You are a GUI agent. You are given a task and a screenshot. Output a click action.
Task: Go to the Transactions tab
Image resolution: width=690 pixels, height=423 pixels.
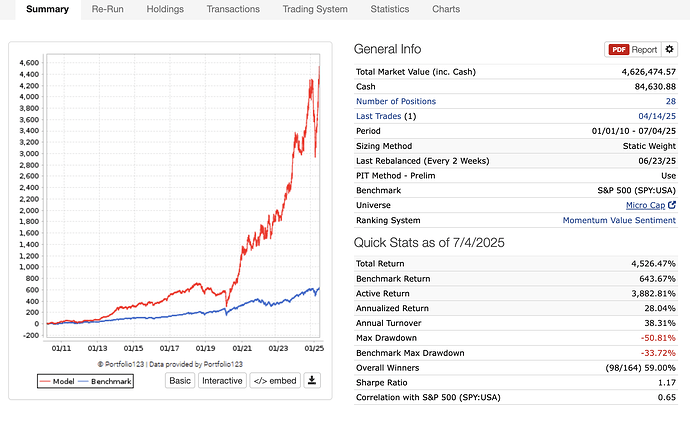coord(233,9)
